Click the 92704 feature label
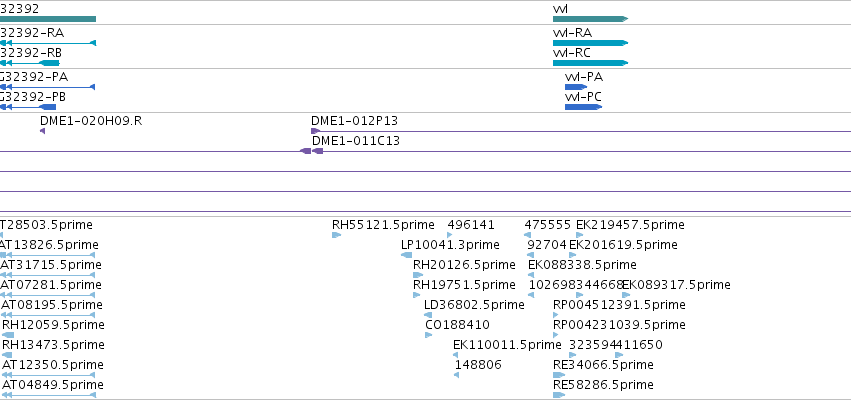 click(547, 245)
